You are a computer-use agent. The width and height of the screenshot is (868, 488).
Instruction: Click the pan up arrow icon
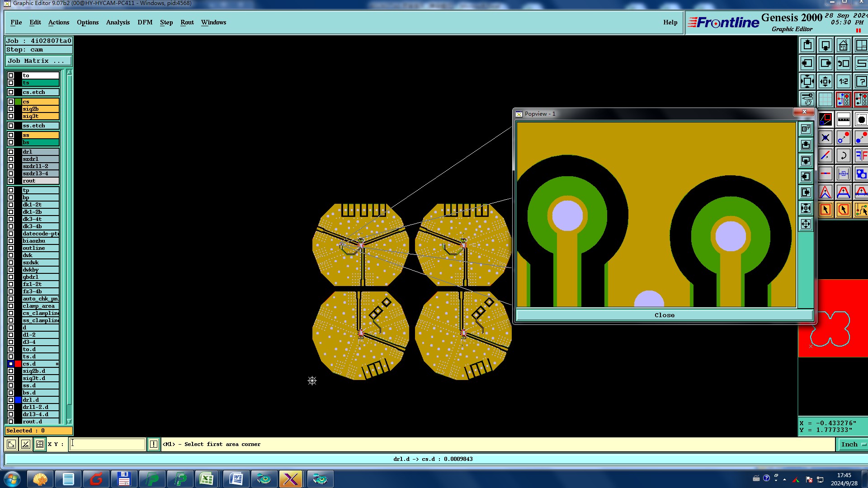[807, 45]
